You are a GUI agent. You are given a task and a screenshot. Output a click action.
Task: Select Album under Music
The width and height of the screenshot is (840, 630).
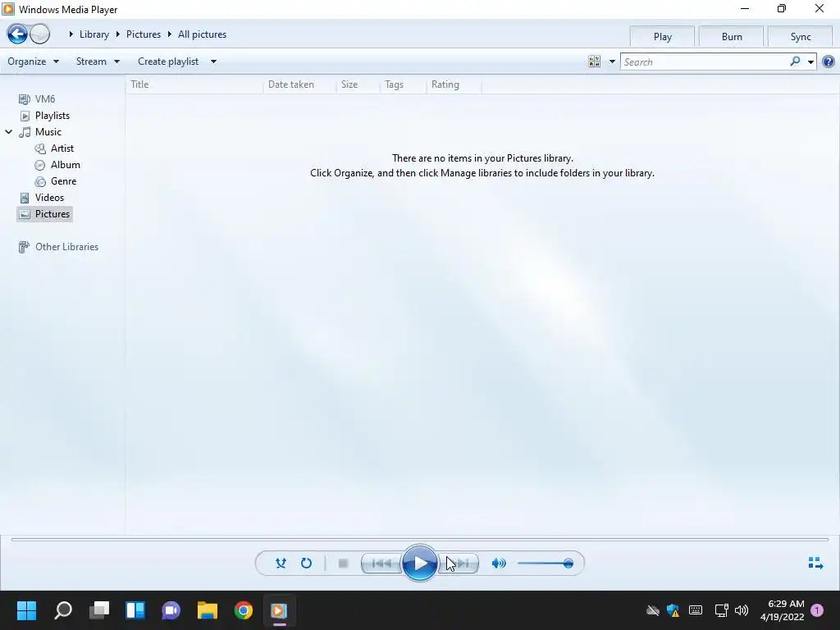[x=66, y=165]
